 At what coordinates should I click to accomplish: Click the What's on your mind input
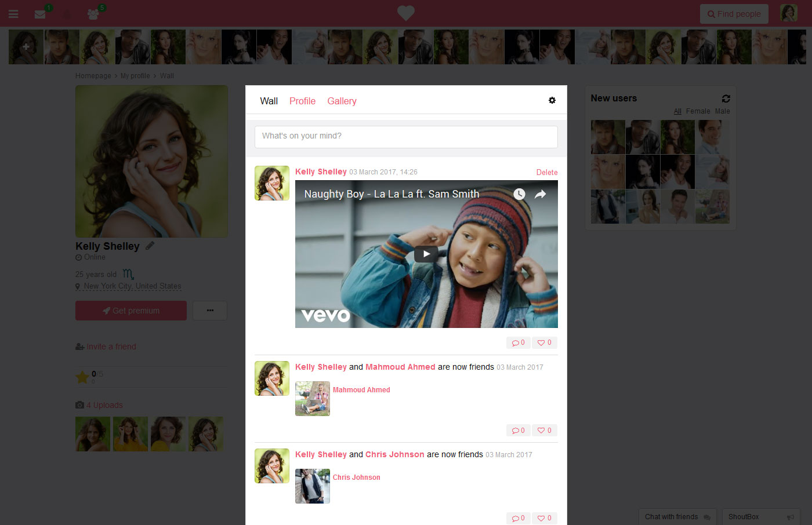406,137
